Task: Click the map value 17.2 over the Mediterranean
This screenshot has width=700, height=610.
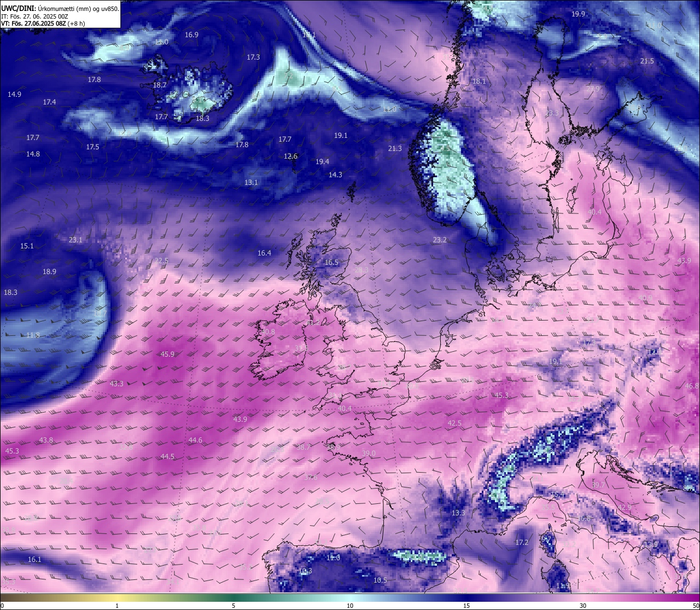Action: (x=522, y=543)
